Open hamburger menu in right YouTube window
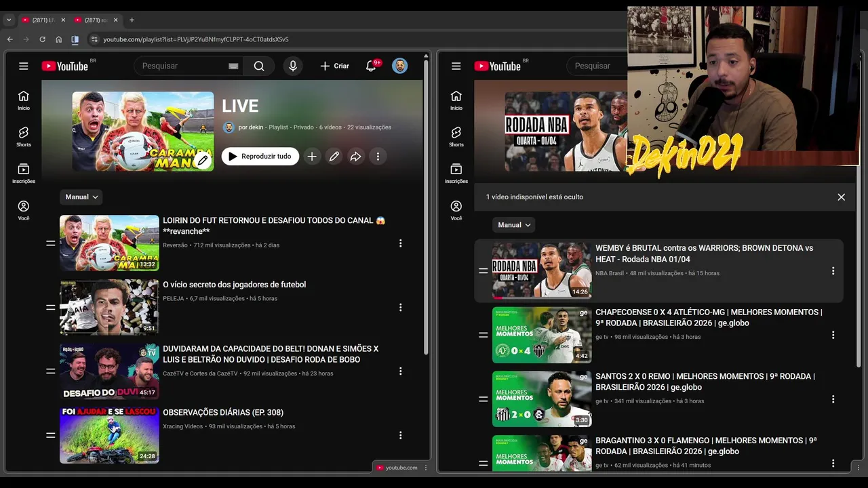The image size is (868, 488). pos(456,66)
